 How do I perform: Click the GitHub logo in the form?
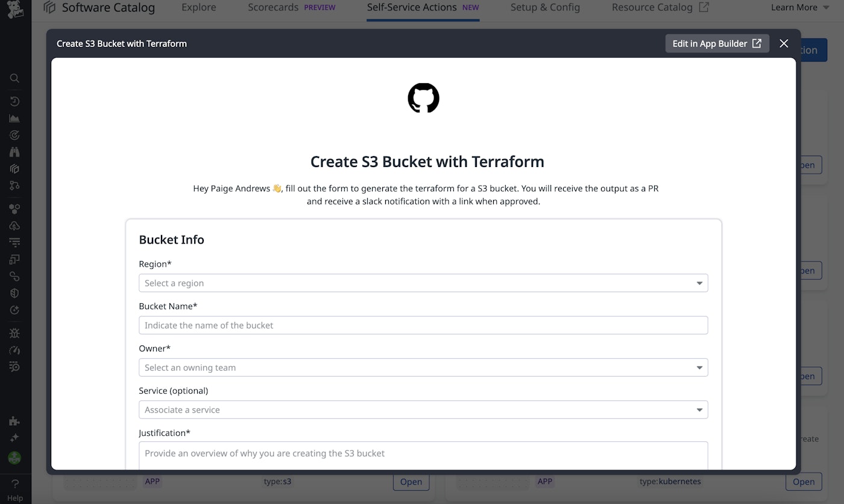click(x=424, y=98)
